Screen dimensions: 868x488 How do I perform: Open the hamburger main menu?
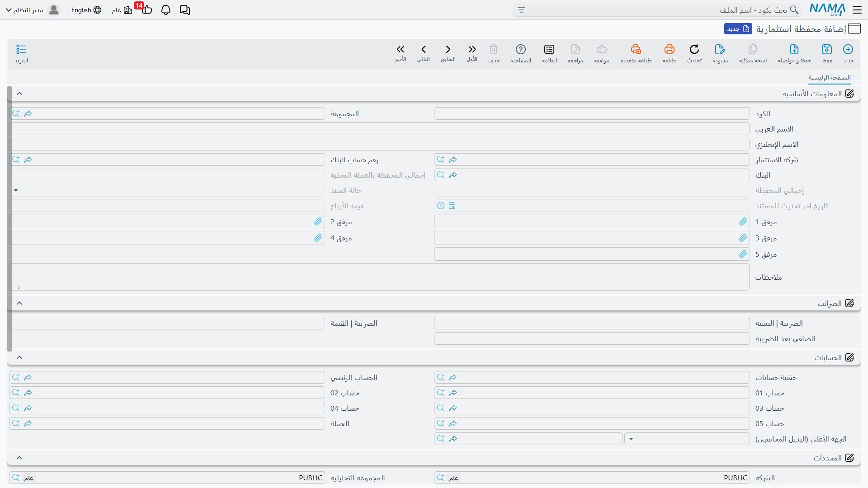(857, 10)
